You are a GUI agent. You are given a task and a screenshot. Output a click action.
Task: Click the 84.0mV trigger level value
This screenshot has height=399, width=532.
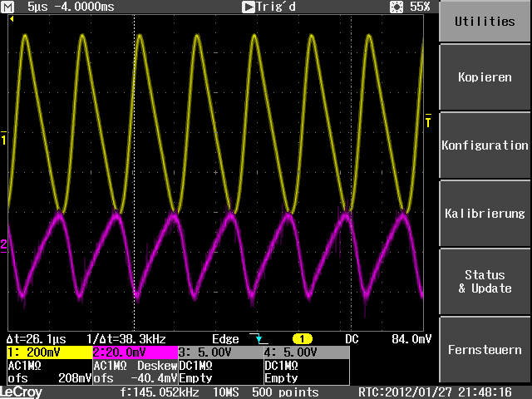click(411, 339)
